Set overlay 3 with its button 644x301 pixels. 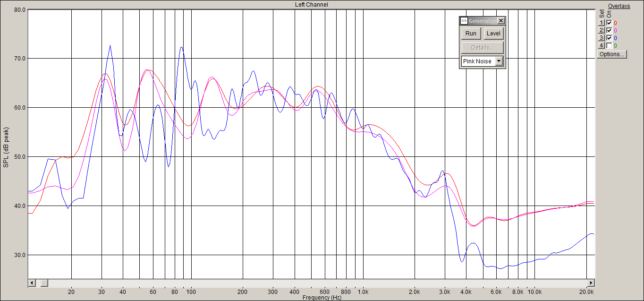point(602,38)
